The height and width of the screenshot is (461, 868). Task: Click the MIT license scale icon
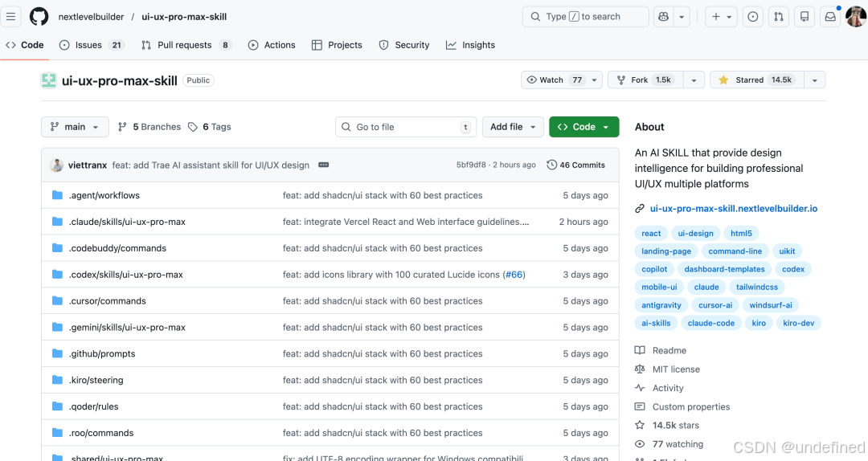[x=640, y=369]
